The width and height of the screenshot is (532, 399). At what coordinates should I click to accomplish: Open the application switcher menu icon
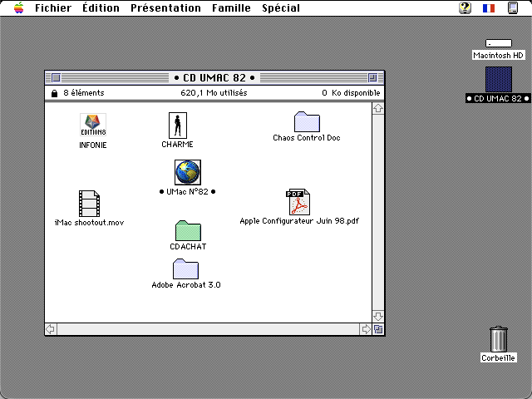pyautogui.click(x=513, y=7)
